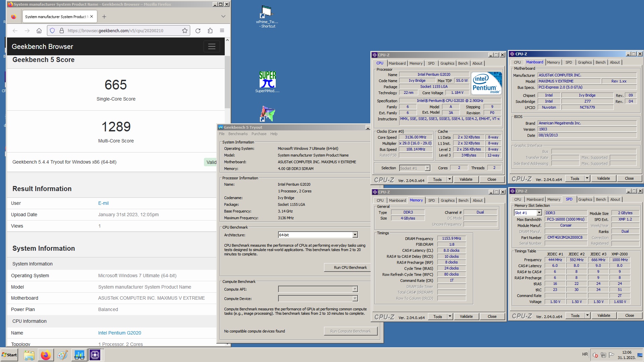Expand Tools arrow in CPU-Z CPU window
Viewport: 644px width, 362px height.
[x=449, y=179]
